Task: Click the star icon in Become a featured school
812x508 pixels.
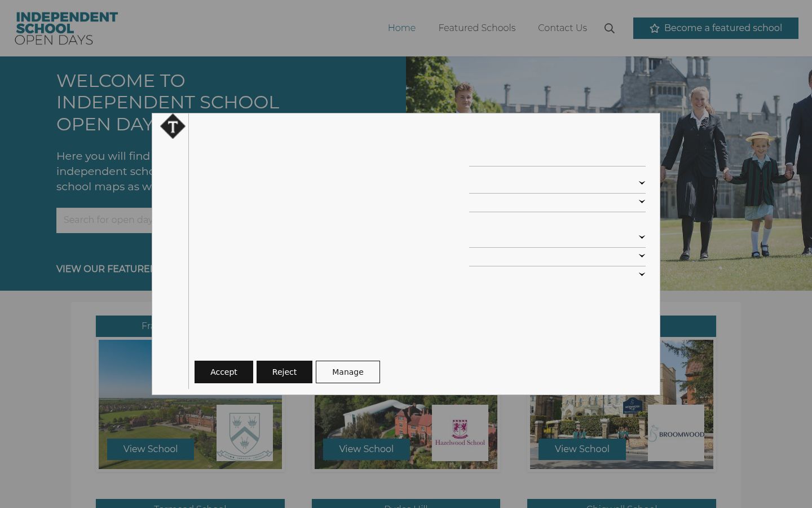Action: 654,28
